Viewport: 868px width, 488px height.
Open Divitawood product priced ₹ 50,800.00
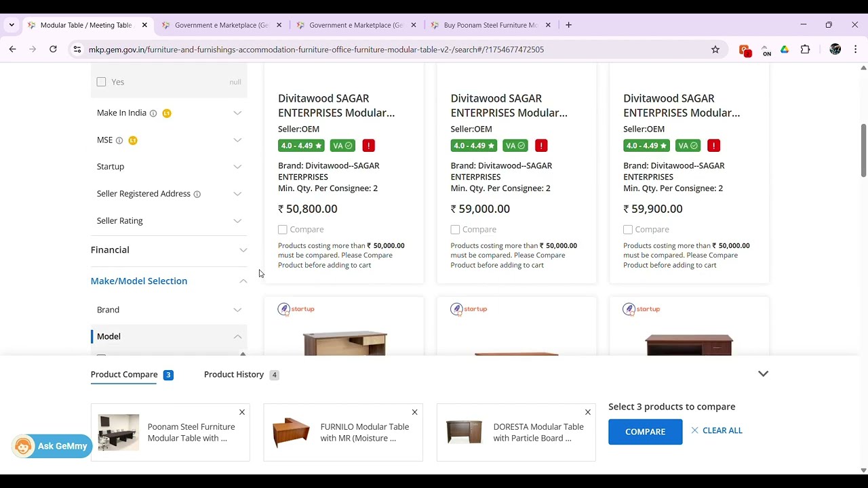[336, 106]
